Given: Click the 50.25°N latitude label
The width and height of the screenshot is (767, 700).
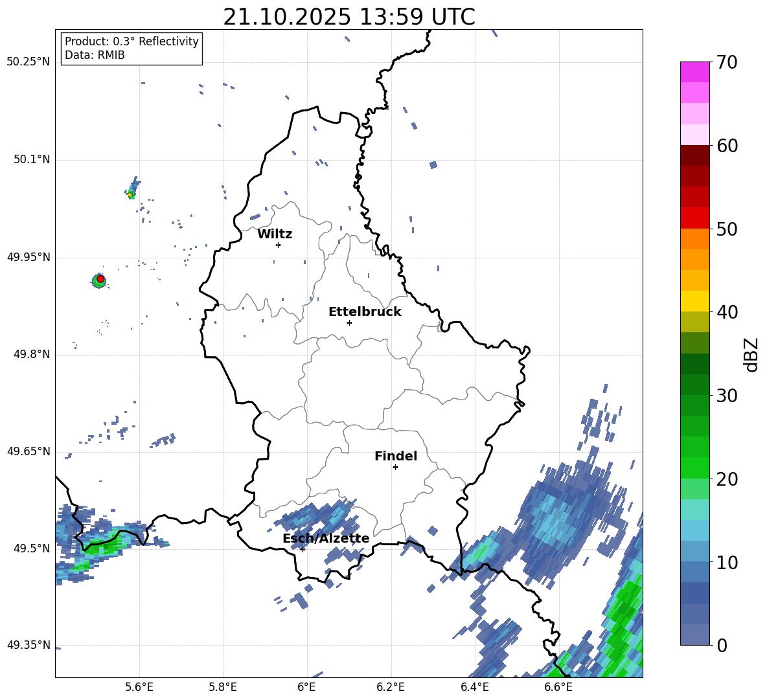Looking at the screenshot, I should point(29,62).
